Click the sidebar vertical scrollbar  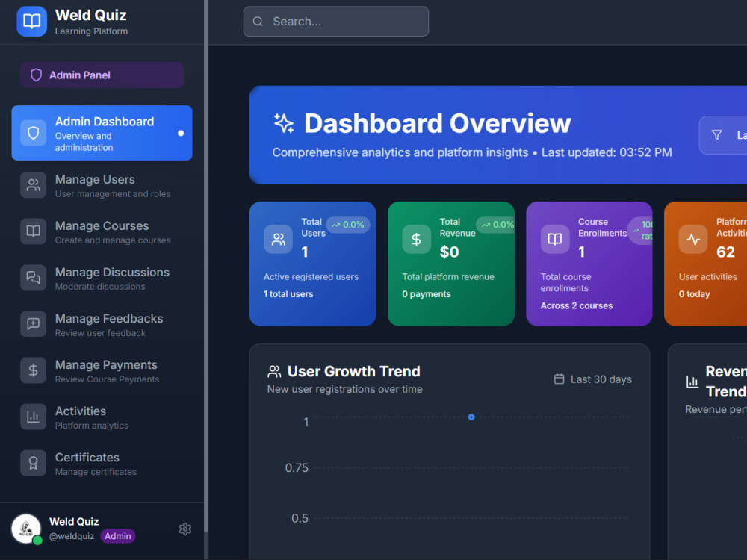tap(206, 266)
